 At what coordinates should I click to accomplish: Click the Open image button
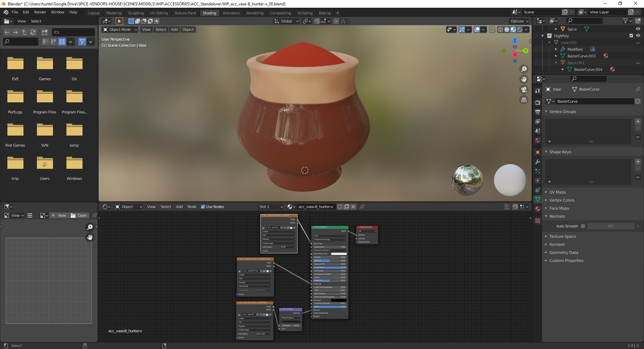[x=79, y=215]
